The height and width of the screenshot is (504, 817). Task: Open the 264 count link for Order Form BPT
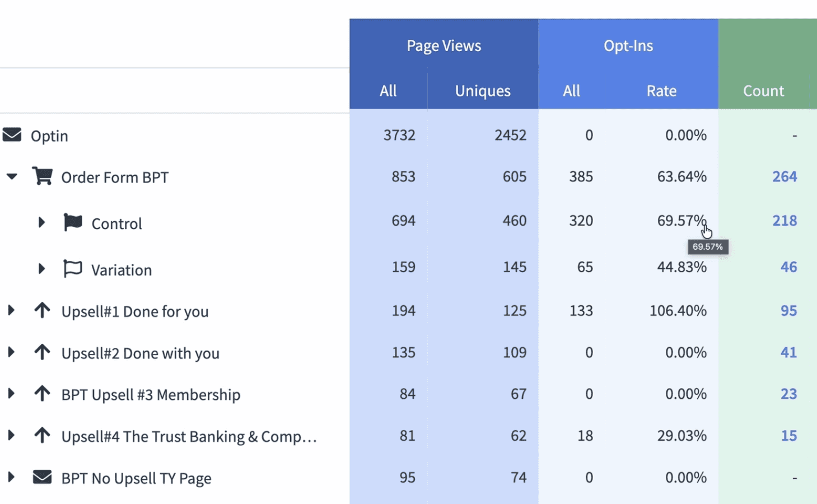pyautogui.click(x=785, y=176)
